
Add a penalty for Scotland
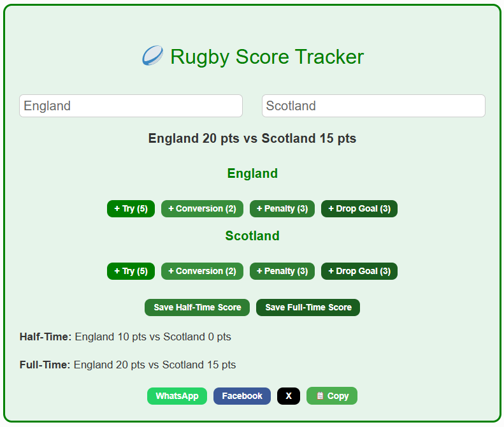tap(282, 271)
